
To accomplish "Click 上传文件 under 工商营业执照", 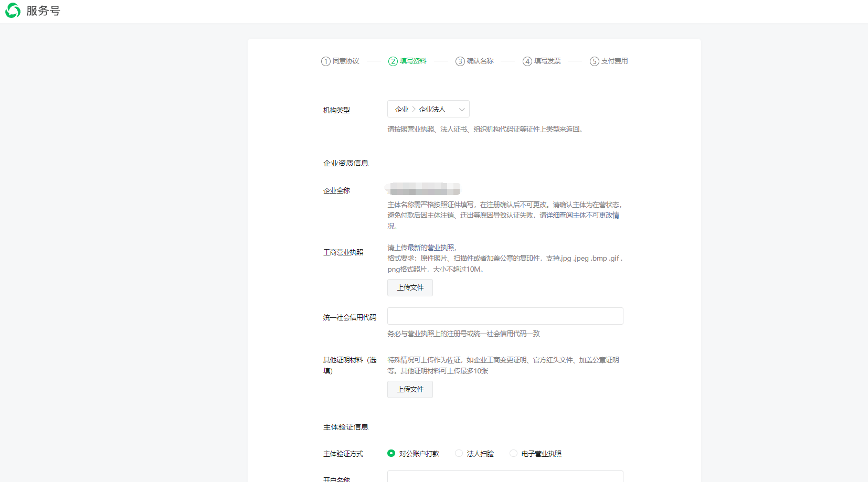I will click(410, 287).
